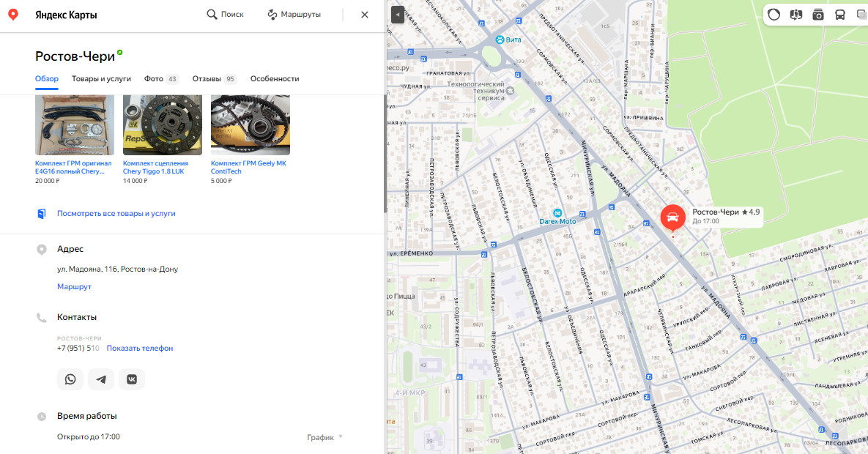Click the phone icon next to Контакты
Image resolution: width=868 pixels, height=454 pixels.
pos(42,318)
